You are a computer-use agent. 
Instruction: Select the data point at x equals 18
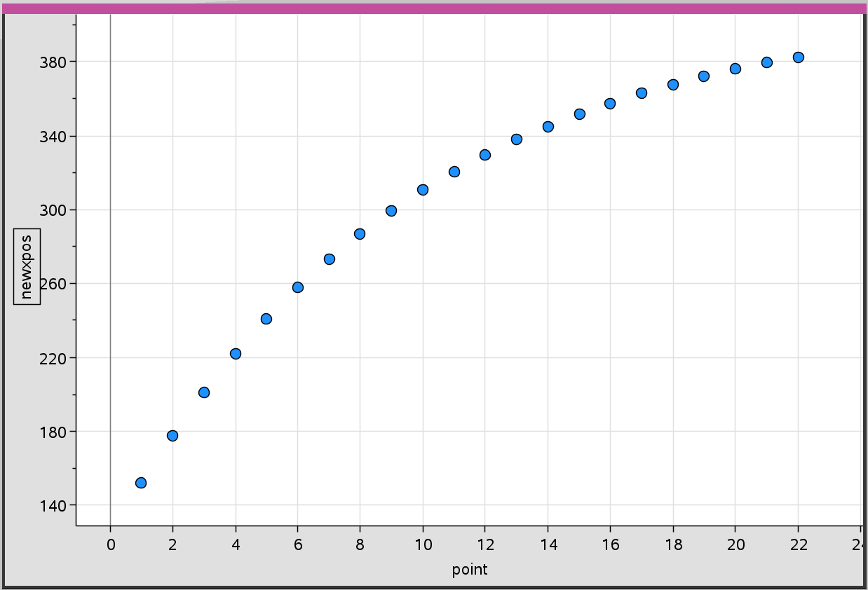tap(673, 85)
